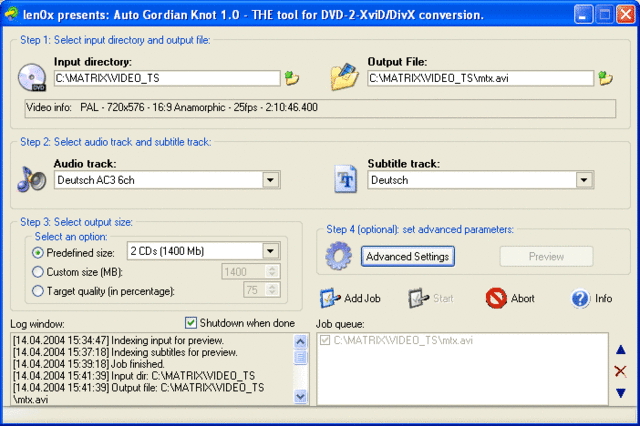
Task: Open the Predefined size dropdown
Action: [x=270, y=251]
